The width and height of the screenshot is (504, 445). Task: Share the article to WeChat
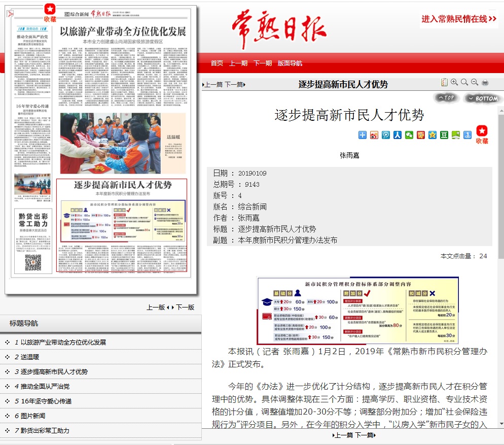(x=409, y=135)
